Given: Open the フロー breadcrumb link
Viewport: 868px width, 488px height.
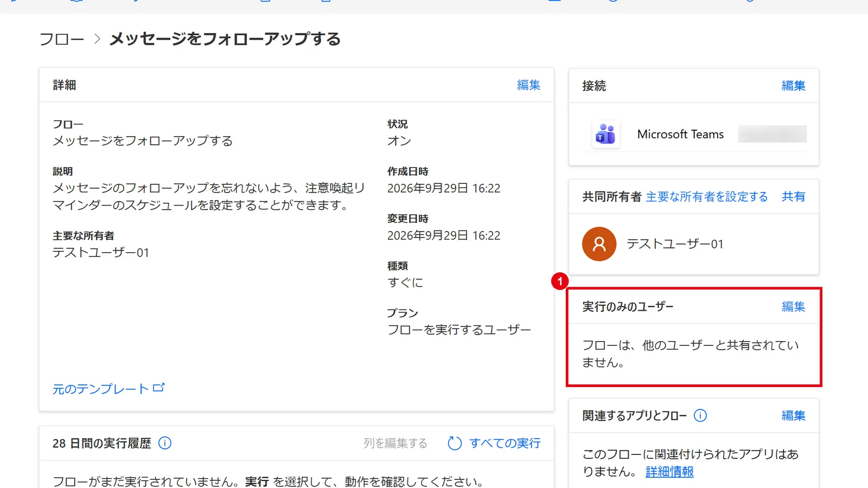Looking at the screenshot, I should coord(62,39).
